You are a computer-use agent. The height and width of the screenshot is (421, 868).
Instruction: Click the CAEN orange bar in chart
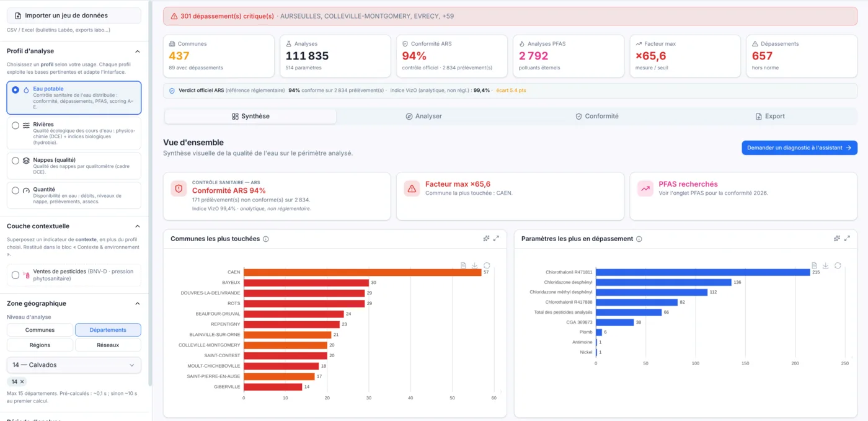point(362,272)
